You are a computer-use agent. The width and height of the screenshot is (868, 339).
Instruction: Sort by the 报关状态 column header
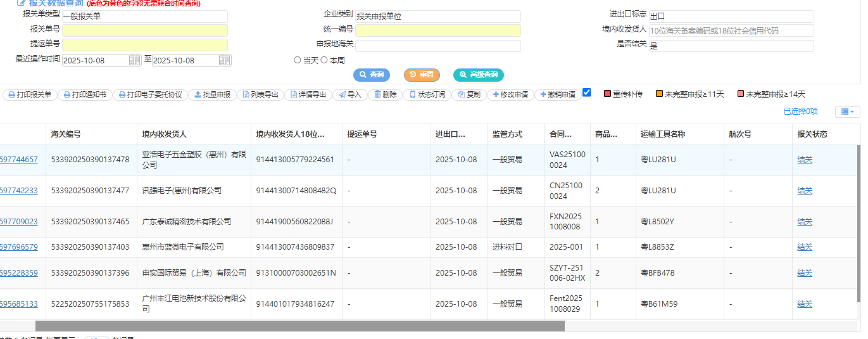(813, 134)
